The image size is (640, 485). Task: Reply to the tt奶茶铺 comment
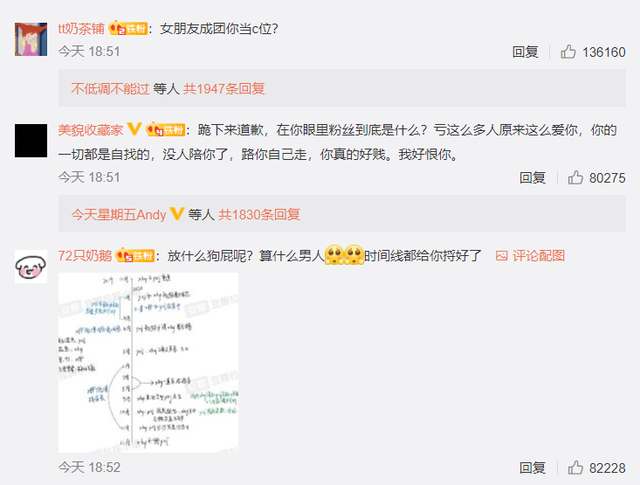click(525, 52)
